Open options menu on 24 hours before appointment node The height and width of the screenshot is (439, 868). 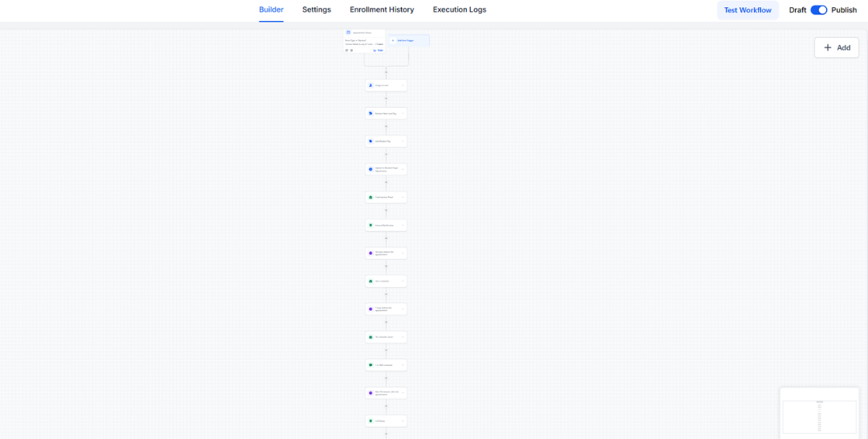tap(403, 253)
